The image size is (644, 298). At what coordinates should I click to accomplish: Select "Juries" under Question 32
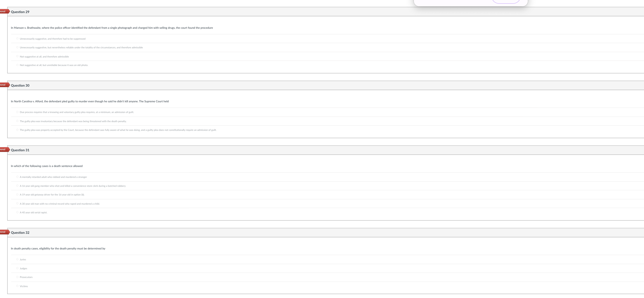17,259
